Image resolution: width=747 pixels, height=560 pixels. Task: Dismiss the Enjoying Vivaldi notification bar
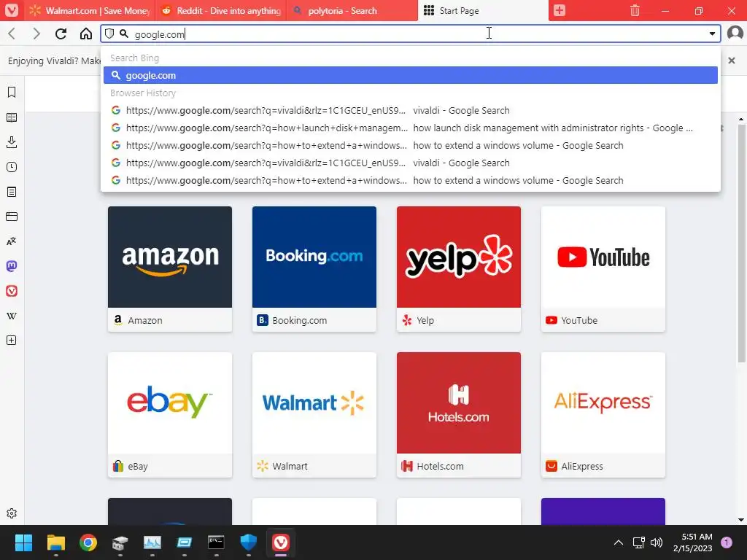[x=731, y=61]
